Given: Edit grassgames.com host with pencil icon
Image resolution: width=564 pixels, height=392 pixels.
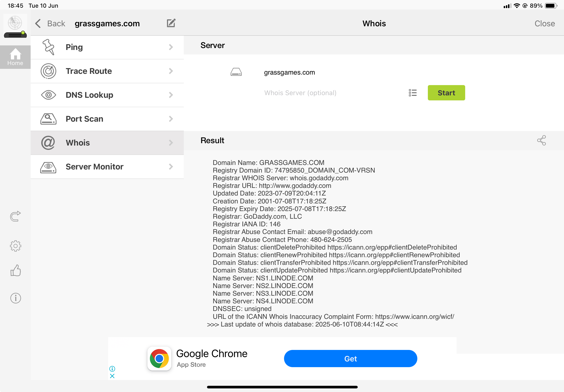Looking at the screenshot, I should 171,23.
